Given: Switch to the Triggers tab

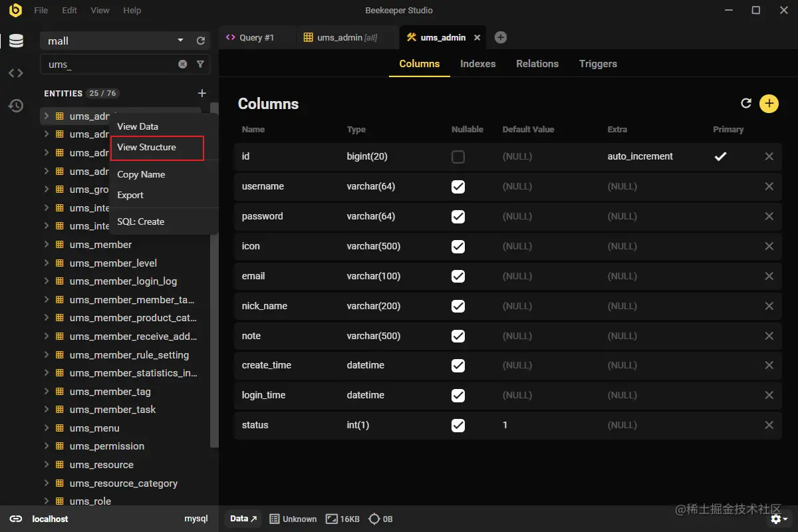Looking at the screenshot, I should click(598, 64).
